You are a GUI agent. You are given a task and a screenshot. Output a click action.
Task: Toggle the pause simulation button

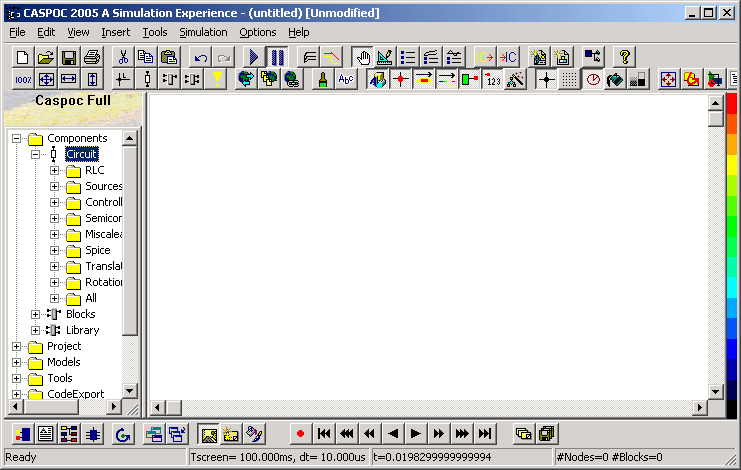coord(277,57)
